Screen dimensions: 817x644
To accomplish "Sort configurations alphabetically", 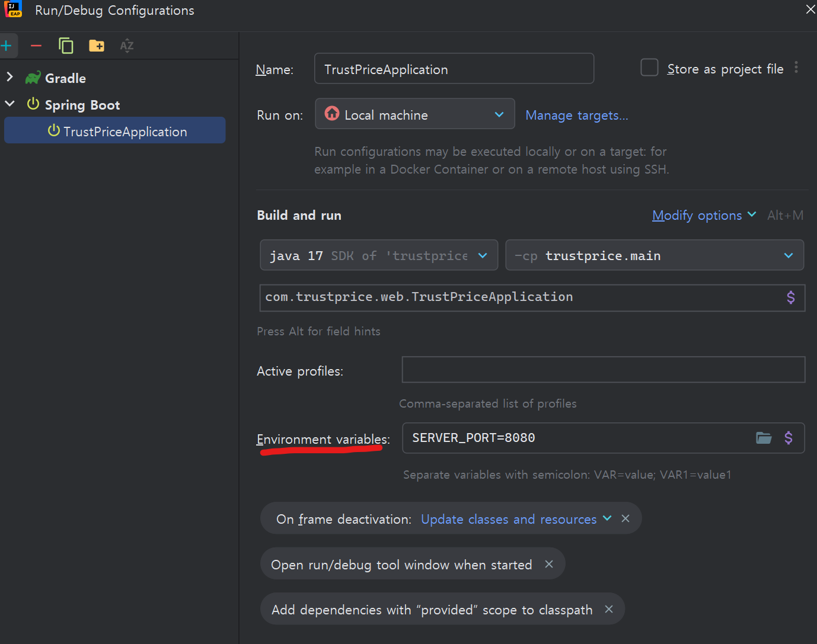I will (127, 46).
